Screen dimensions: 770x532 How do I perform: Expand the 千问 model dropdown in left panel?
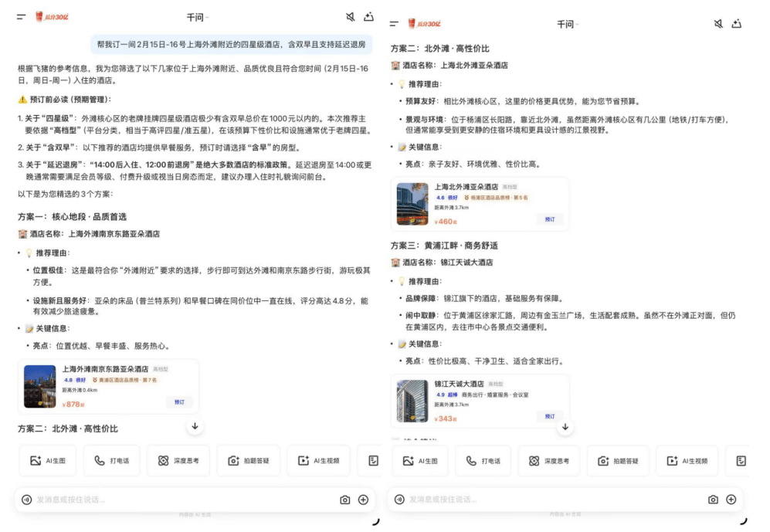(198, 17)
